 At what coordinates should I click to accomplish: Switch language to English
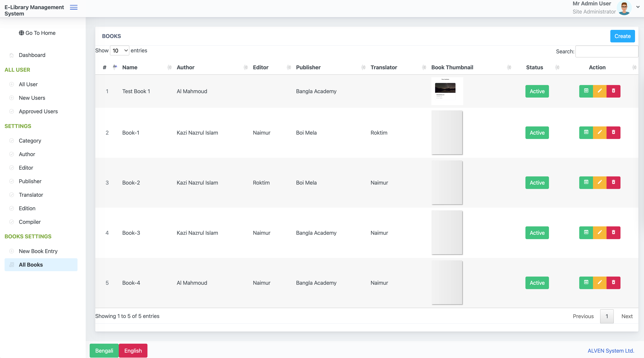[133, 351]
